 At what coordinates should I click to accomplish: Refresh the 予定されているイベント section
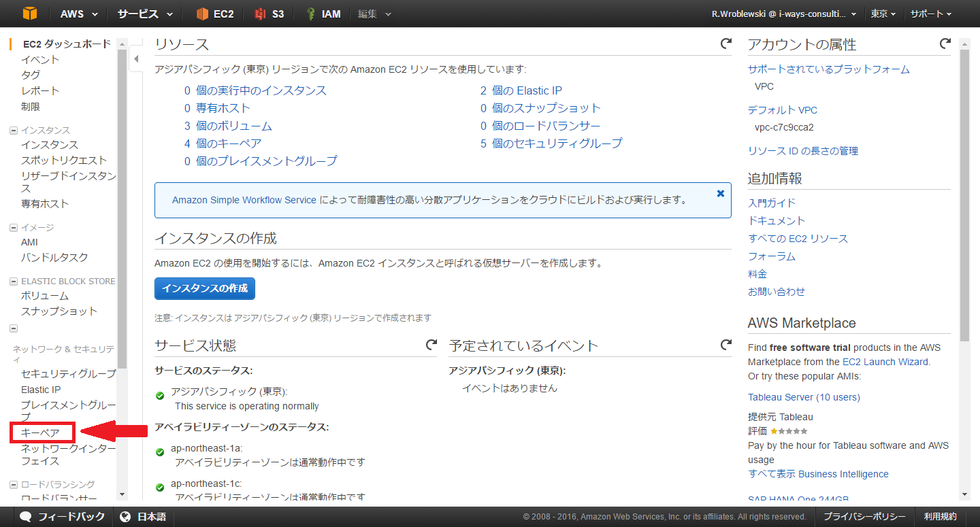tap(726, 345)
